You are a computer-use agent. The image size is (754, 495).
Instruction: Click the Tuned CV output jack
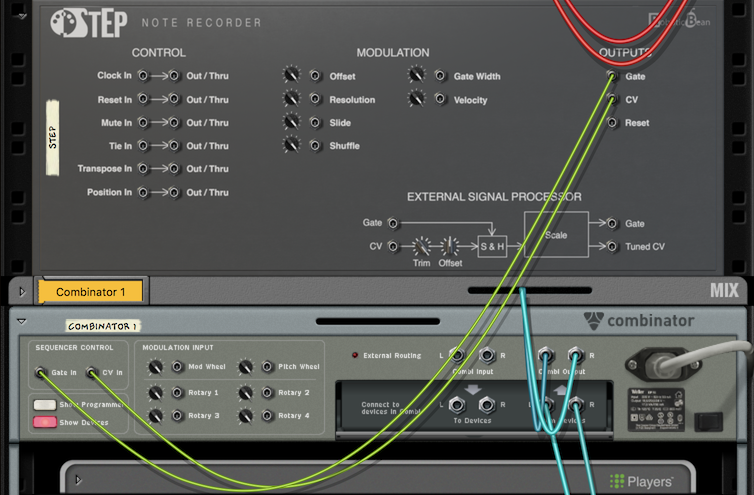coord(612,247)
